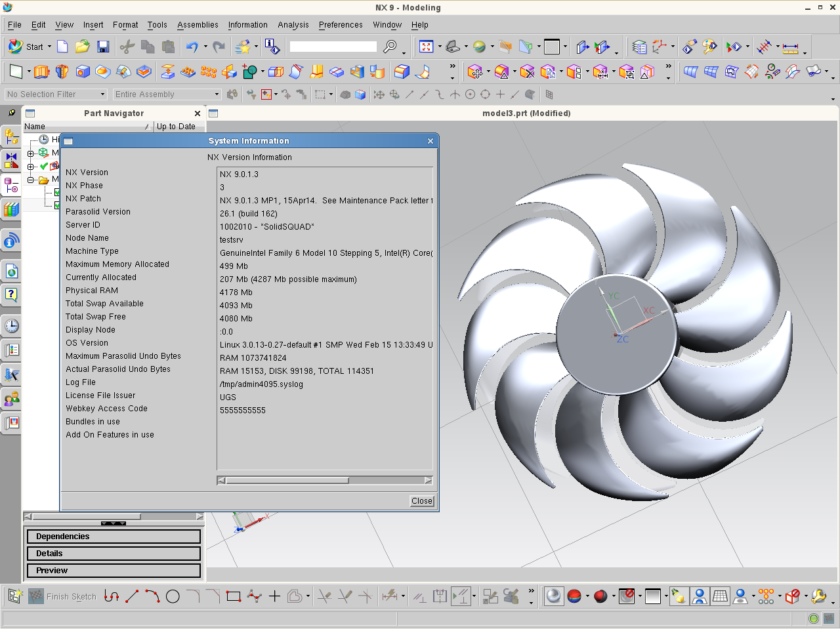Click the Point plus sketch tool

(274, 596)
